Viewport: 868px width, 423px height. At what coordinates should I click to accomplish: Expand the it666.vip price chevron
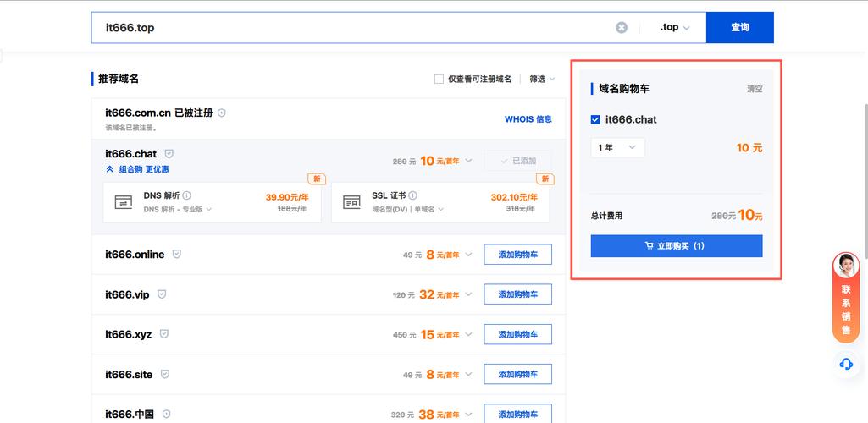coord(468,294)
